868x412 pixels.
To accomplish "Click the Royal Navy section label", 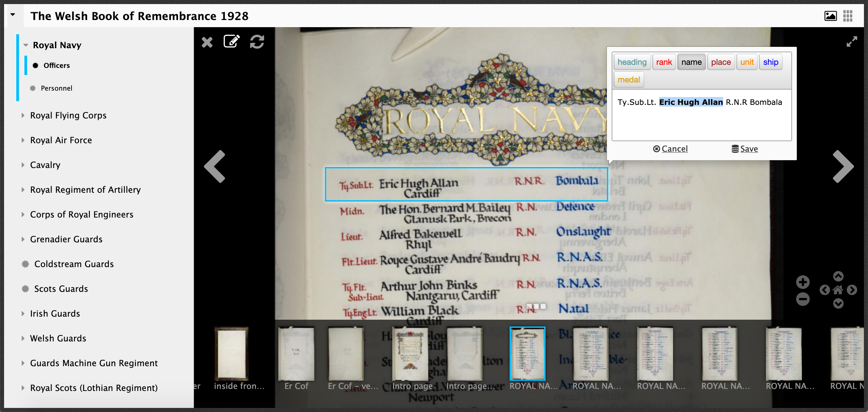I will pyautogui.click(x=57, y=45).
